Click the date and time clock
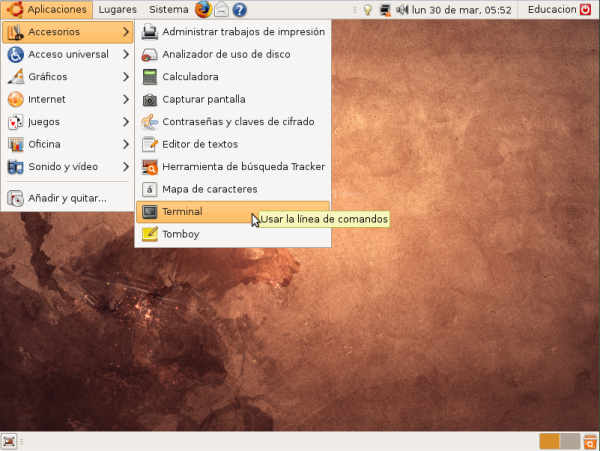 coord(465,10)
